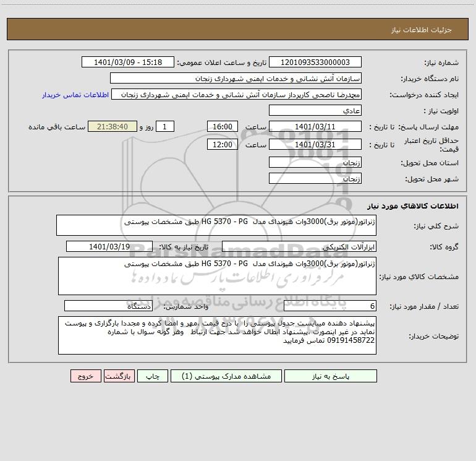476x461 pixels.
Task: Select the شماره نیاز field 1201093533000003
Action: coord(315,62)
